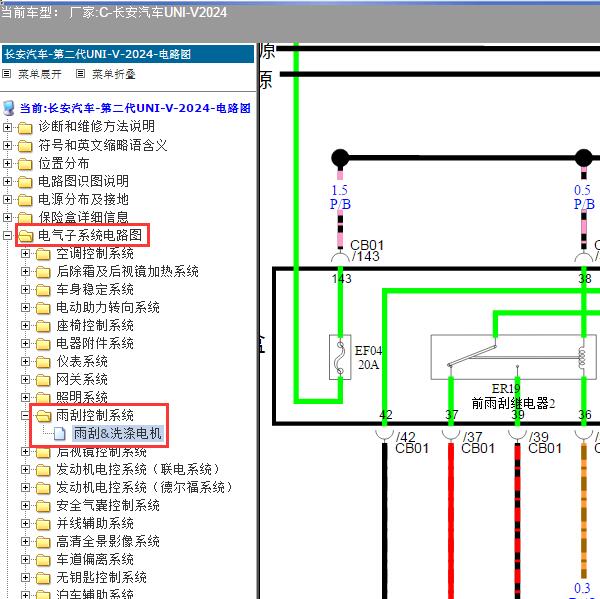Click the folder icon for 仪表系统

[43, 362]
